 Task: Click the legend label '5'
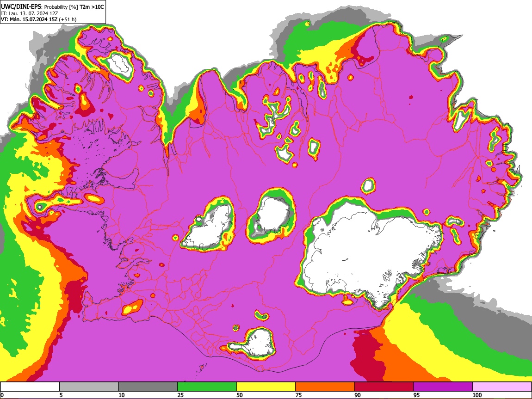(62, 395)
